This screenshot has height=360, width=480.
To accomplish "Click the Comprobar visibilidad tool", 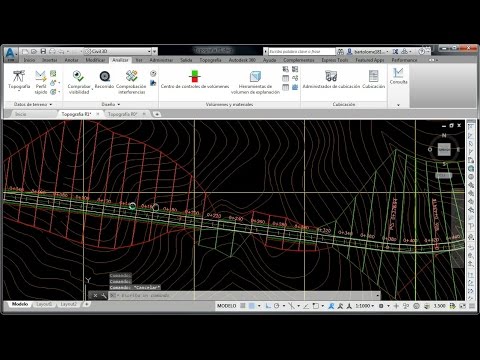I will click(79, 82).
